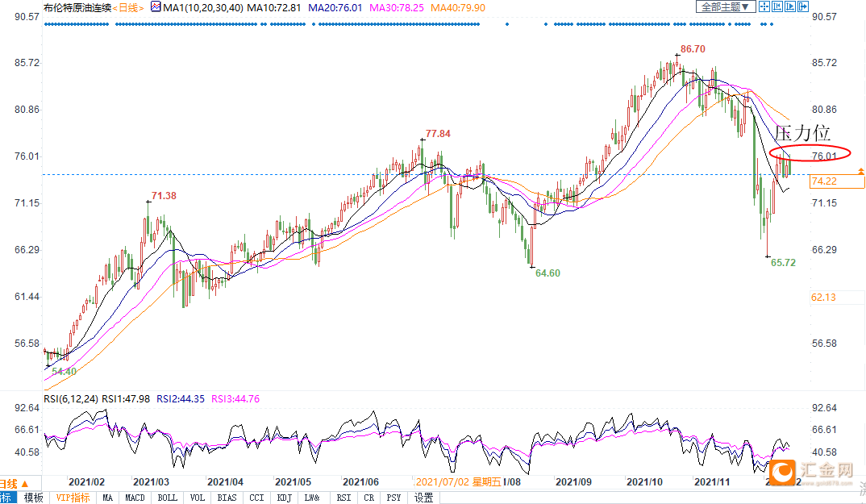Screen dimensions: 866x504
Task: Click the 86.70 high price label
Action: pos(693,49)
